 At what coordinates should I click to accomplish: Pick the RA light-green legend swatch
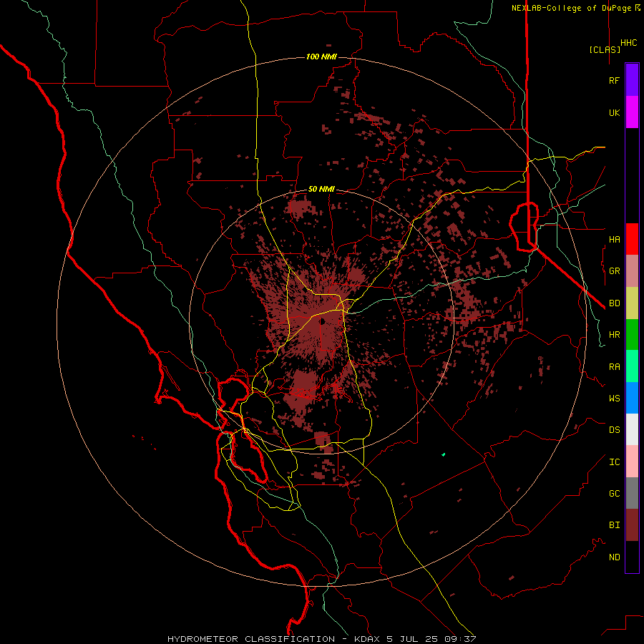tap(632, 366)
